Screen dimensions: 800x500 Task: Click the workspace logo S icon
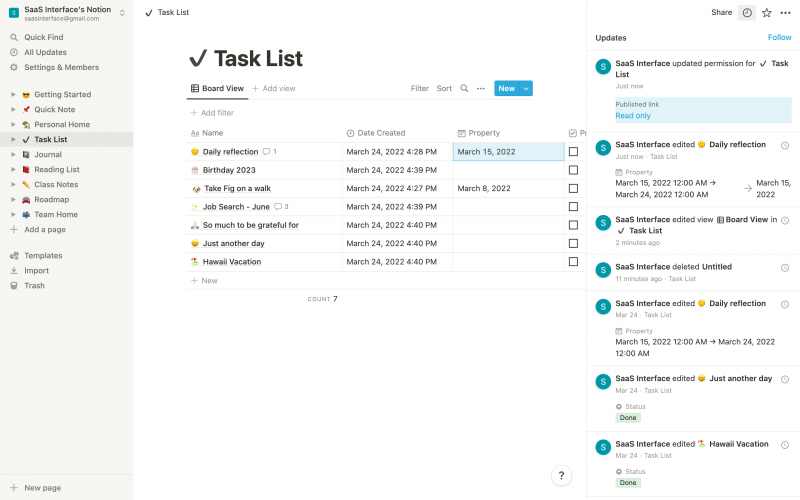14,13
